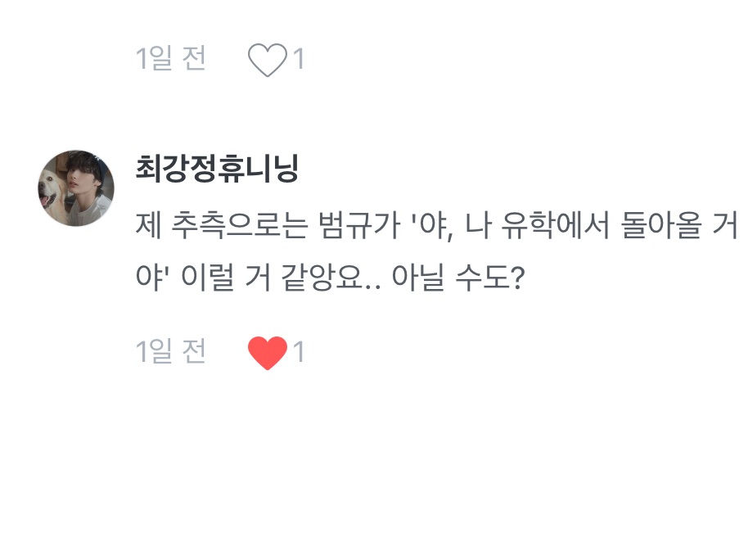
Task: Like the upper comment with the outline heart
Action: tap(267, 60)
